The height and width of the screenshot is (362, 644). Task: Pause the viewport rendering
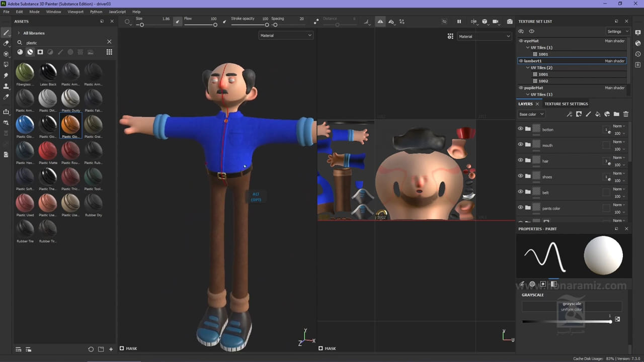pos(459,22)
